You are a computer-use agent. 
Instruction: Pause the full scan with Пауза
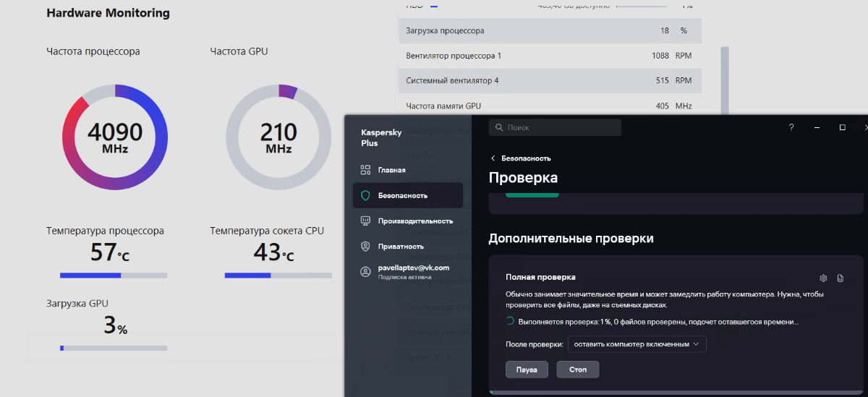tap(527, 370)
